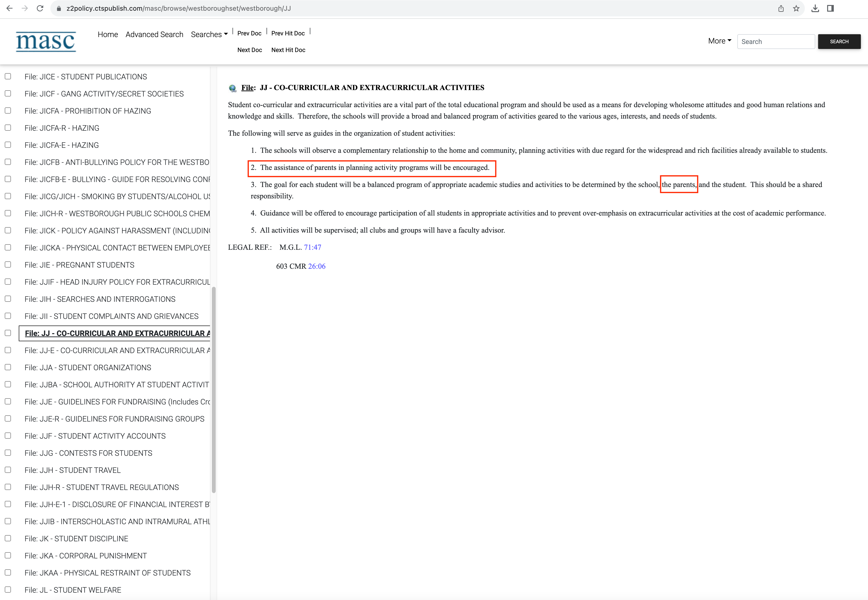The height and width of the screenshot is (600, 868).
Task: Click the globe icon beside File JJ
Action: (233, 88)
